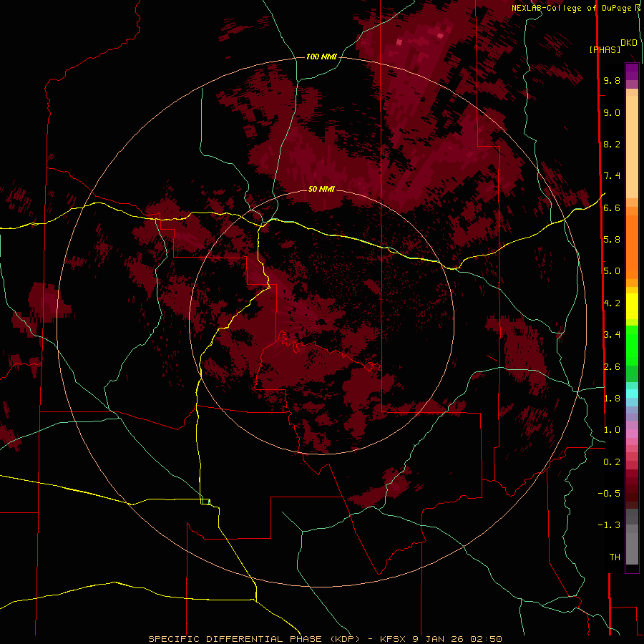This screenshot has width=644, height=644.
Task: Click the 2.6 scale value
Action: click(x=612, y=367)
